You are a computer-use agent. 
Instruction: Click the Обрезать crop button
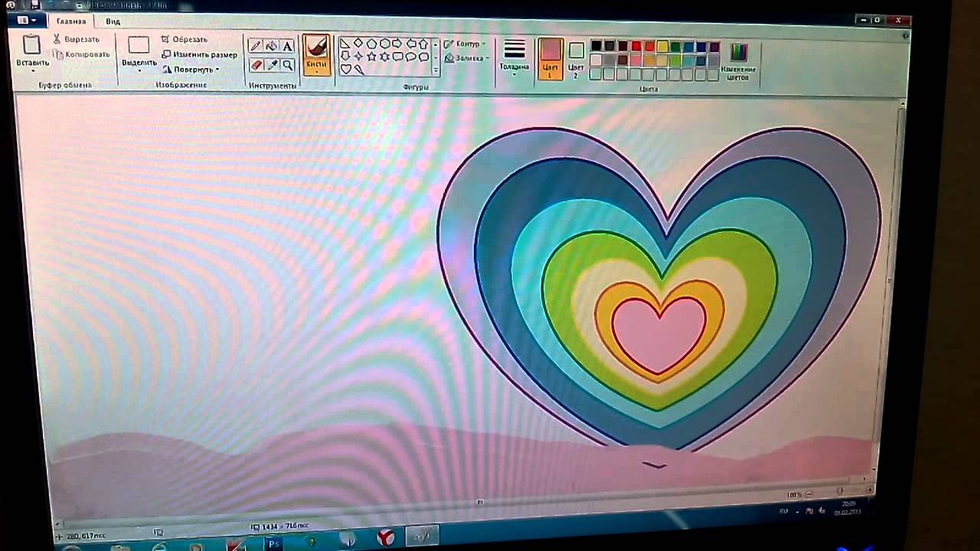[x=185, y=39]
